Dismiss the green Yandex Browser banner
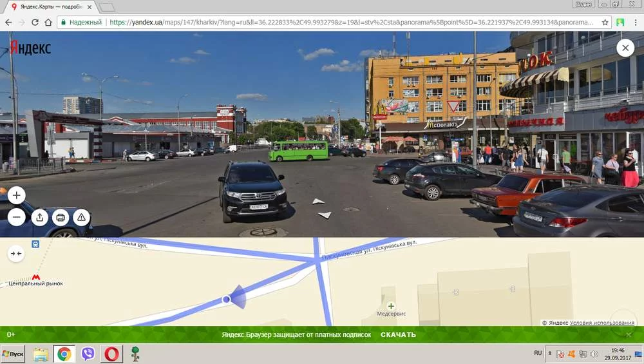Screen dimensions: 644x364 (x=629, y=334)
